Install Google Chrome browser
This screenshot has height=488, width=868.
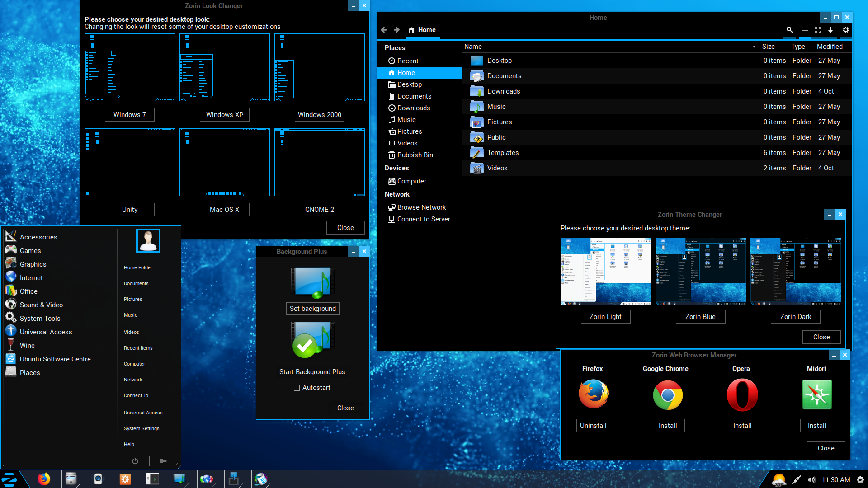[x=667, y=426]
